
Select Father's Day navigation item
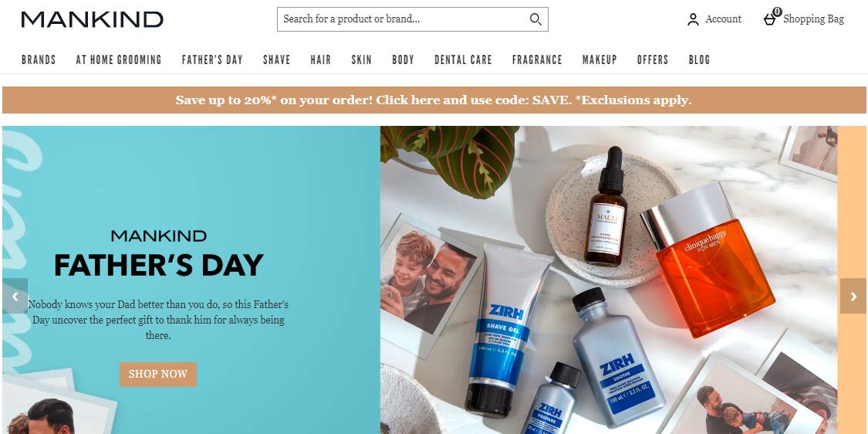[213, 60]
